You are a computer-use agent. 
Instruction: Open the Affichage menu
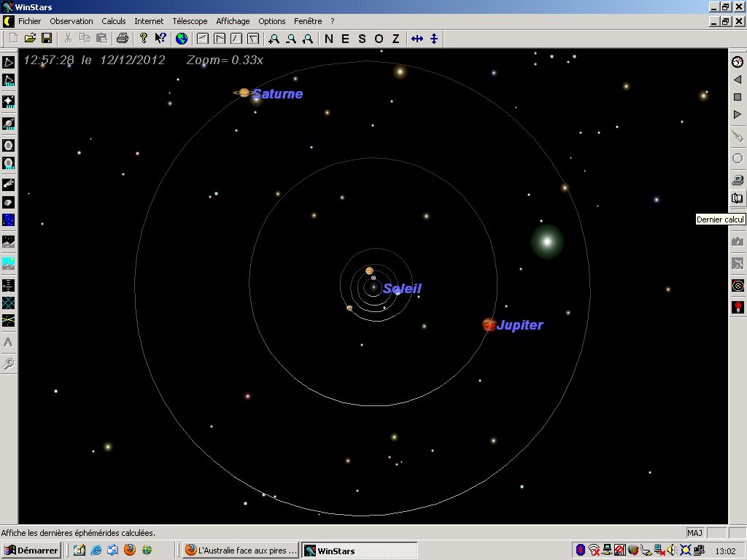coord(233,21)
